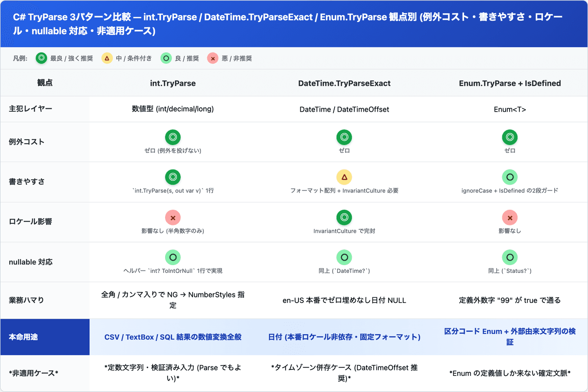
Task: Click legend text 悪 / 非推奨
Action: coord(236,59)
